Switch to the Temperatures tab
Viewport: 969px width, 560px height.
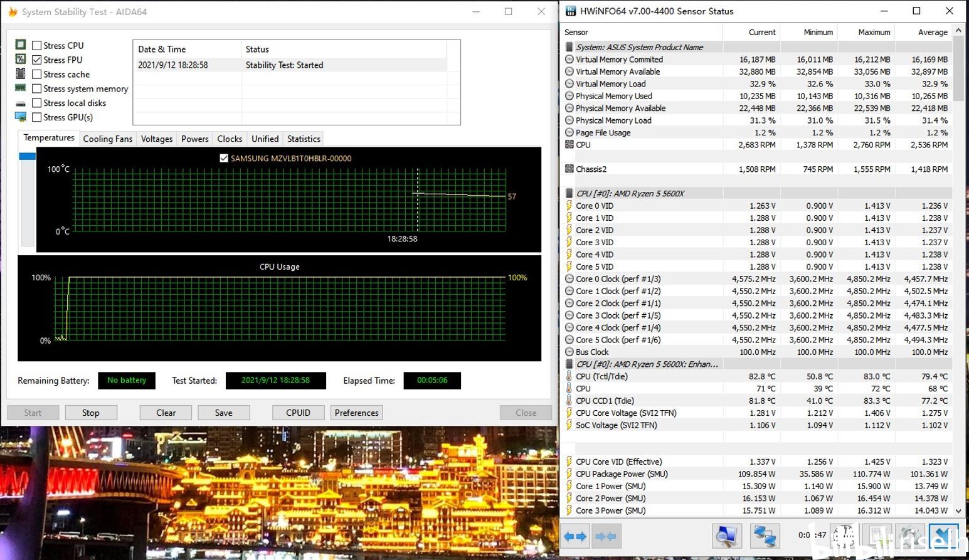[49, 138]
